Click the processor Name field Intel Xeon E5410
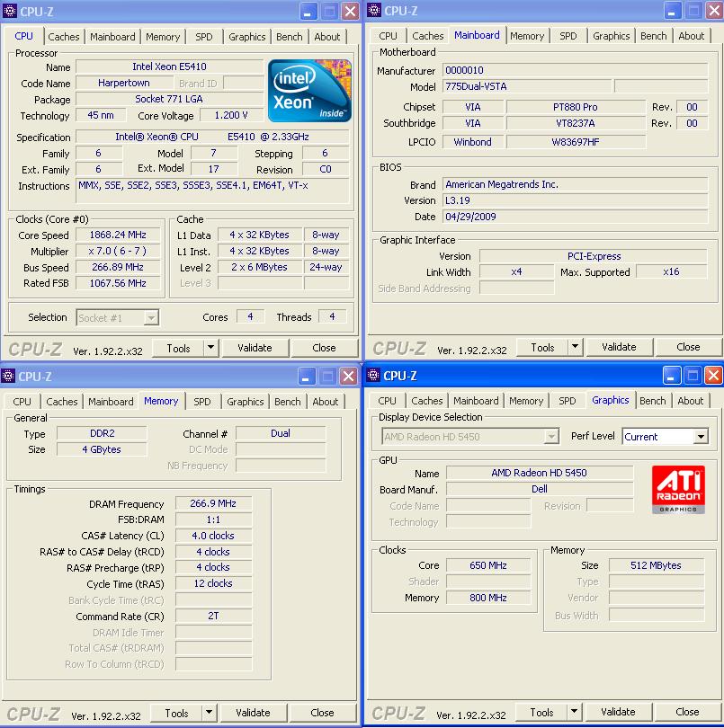724x728 pixels. tap(170, 67)
